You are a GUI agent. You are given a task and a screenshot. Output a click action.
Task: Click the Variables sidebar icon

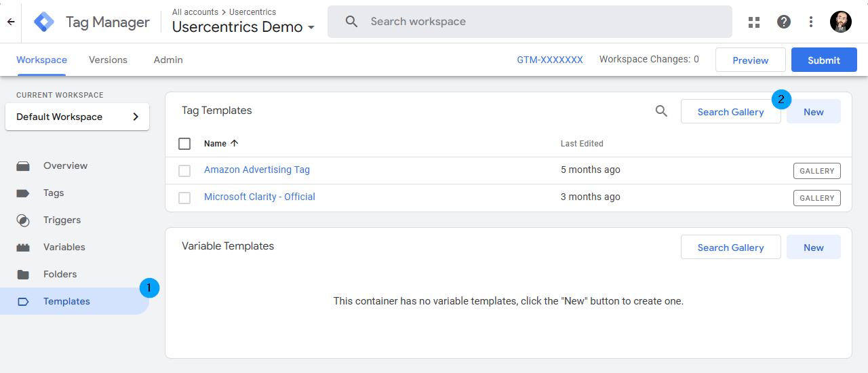tap(23, 247)
